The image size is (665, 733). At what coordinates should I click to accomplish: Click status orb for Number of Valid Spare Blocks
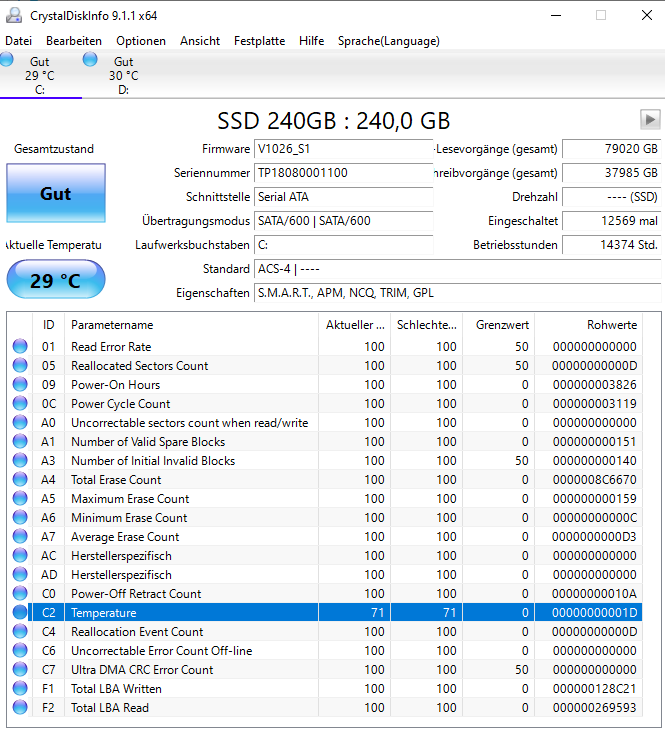pos(20,441)
